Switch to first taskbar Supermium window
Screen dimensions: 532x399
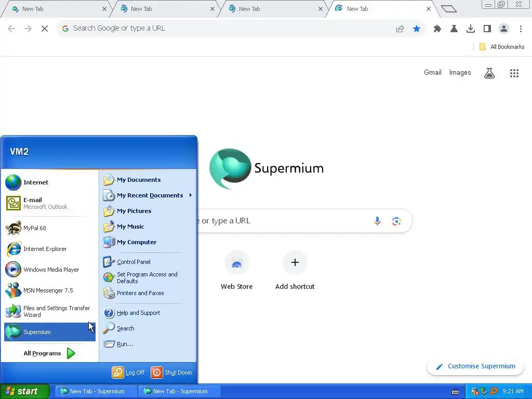click(96, 391)
